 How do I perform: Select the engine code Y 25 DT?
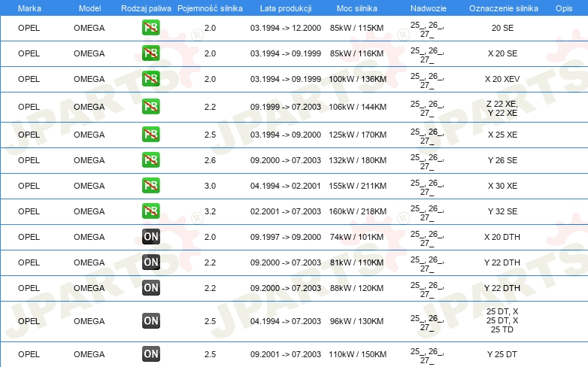[x=502, y=354]
